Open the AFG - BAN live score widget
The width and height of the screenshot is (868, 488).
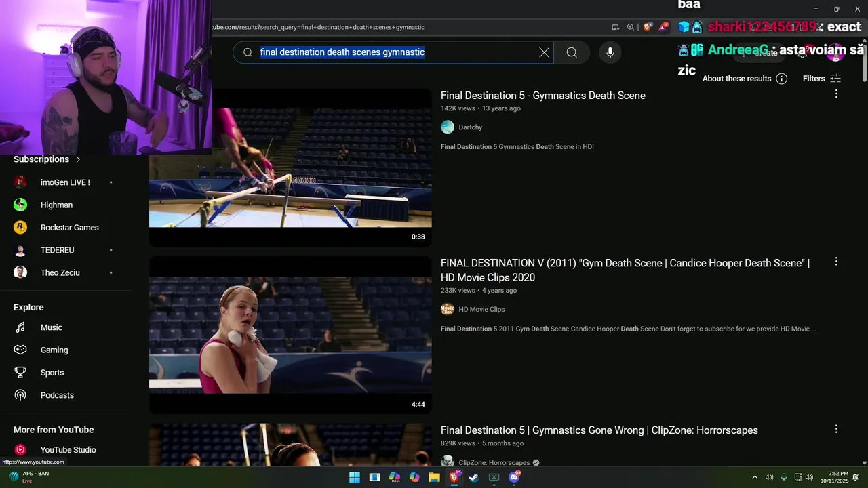pos(28,476)
